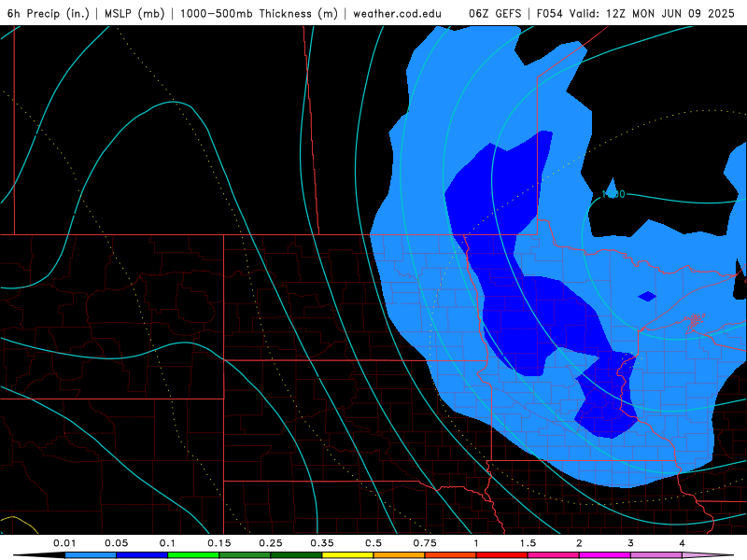Click the legend value 0.25
This screenshot has height=560, width=747.
coord(271,543)
